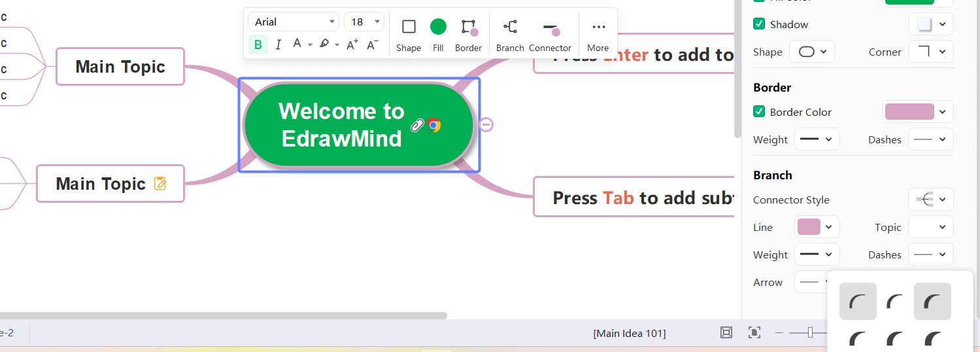Select the Welcome to EdrawMind central topic

[358, 125]
